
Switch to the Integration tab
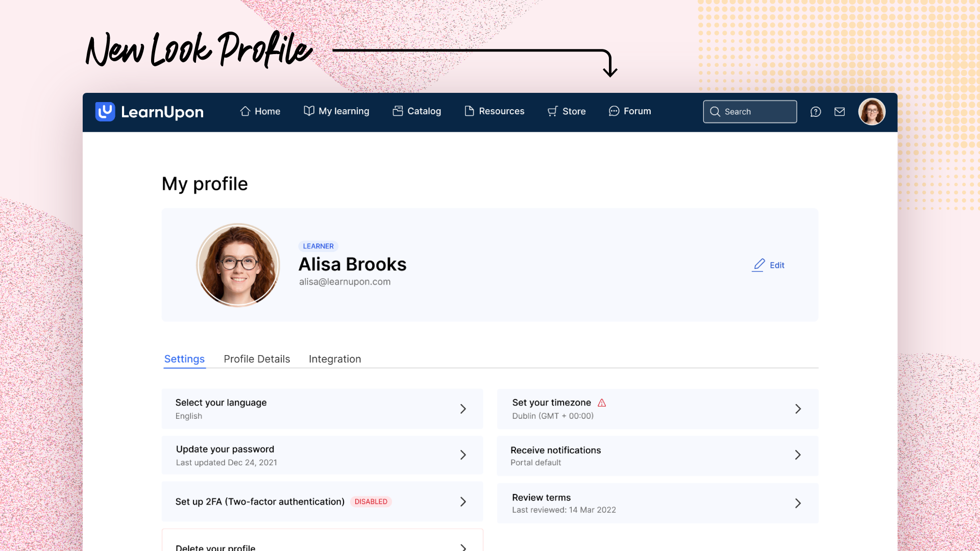click(x=334, y=359)
